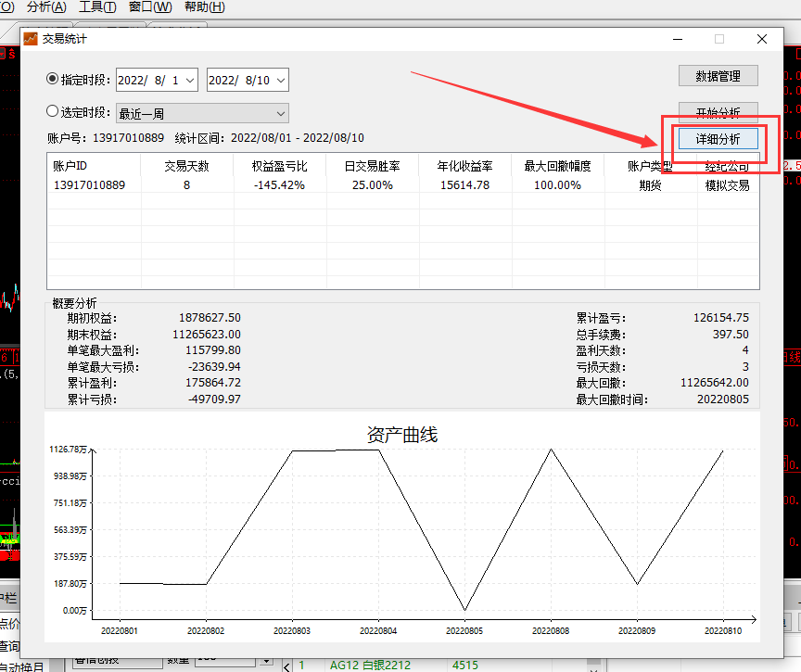Select the 选定时段 radio button

point(52,111)
